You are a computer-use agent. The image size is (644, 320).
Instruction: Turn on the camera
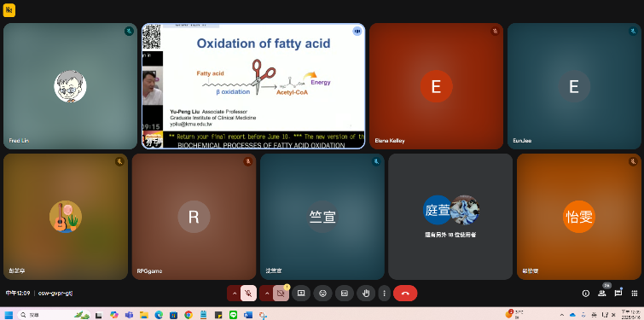[x=281, y=294]
